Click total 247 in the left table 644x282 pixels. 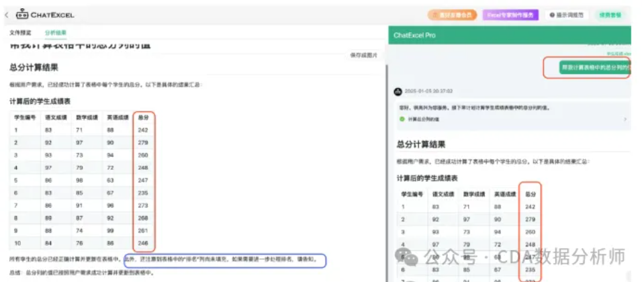143,180
